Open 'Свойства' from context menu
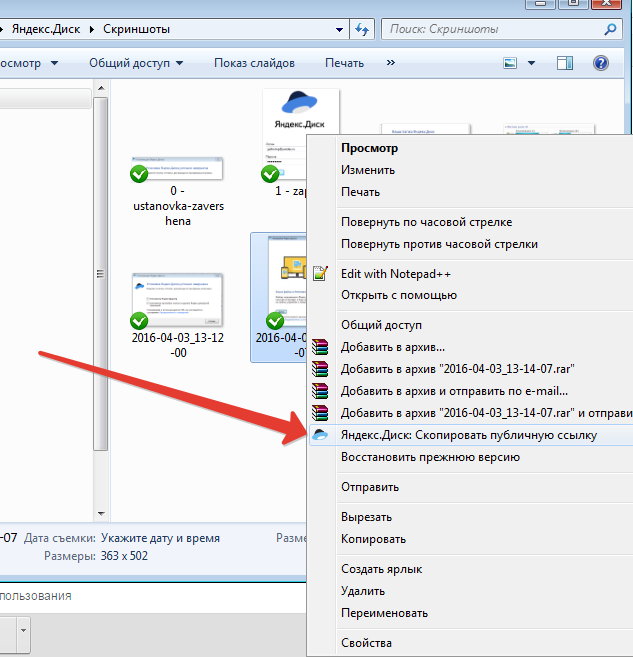 pyautogui.click(x=471, y=643)
